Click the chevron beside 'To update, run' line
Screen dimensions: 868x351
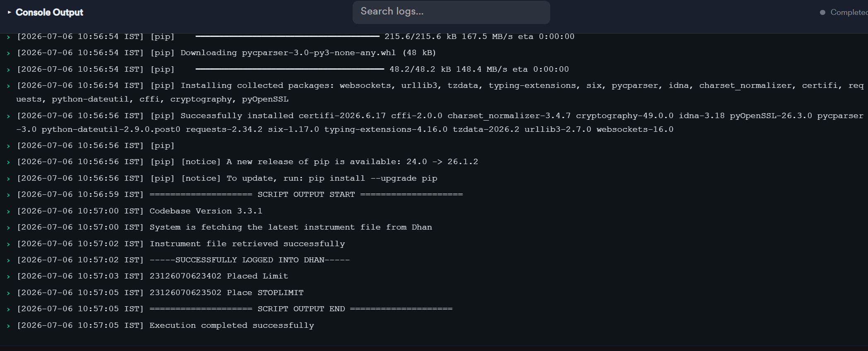(8, 179)
